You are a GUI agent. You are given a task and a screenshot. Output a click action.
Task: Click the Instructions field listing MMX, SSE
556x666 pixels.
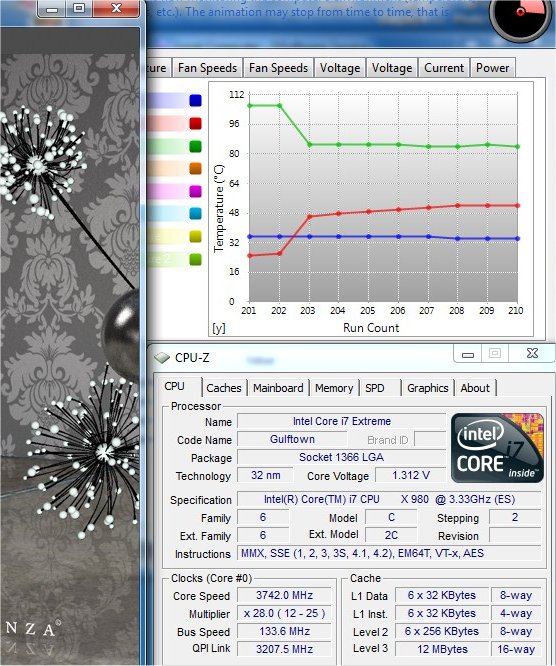[389, 553]
